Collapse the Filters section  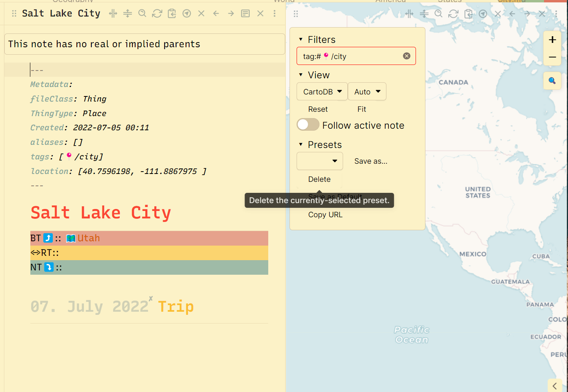point(301,39)
